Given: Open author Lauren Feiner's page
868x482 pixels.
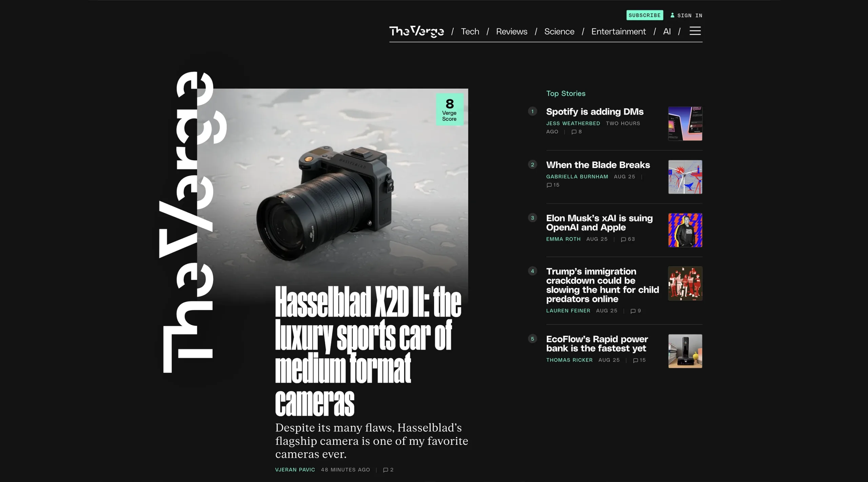Looking at the screenshot, I should tap(568, 311).
